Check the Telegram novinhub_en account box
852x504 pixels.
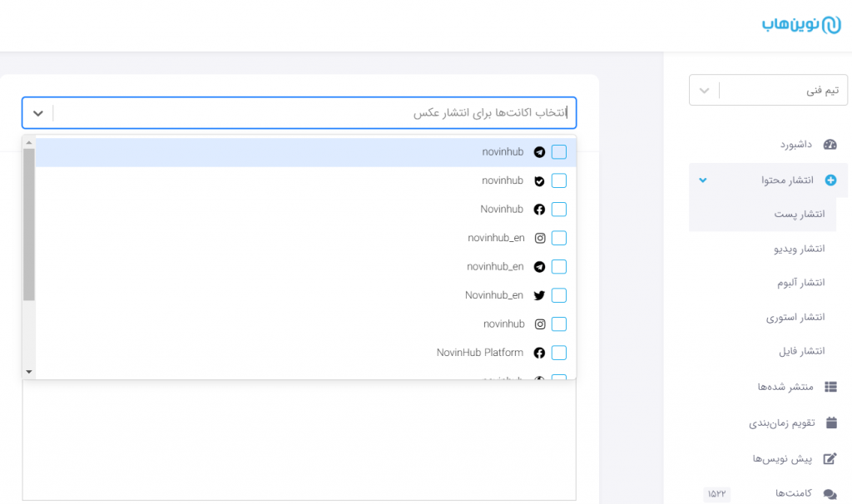point(558,267)
